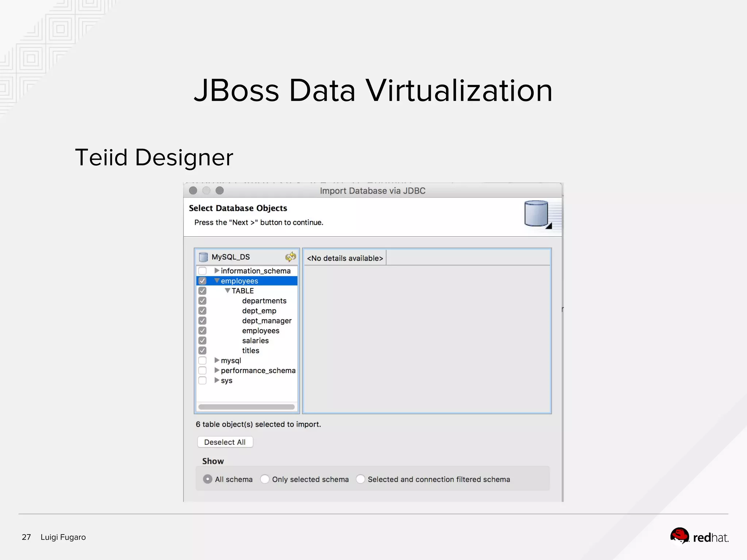Select the highlighted employees schema row
Viewport: 747px width, 560px height.
[247, 281]
